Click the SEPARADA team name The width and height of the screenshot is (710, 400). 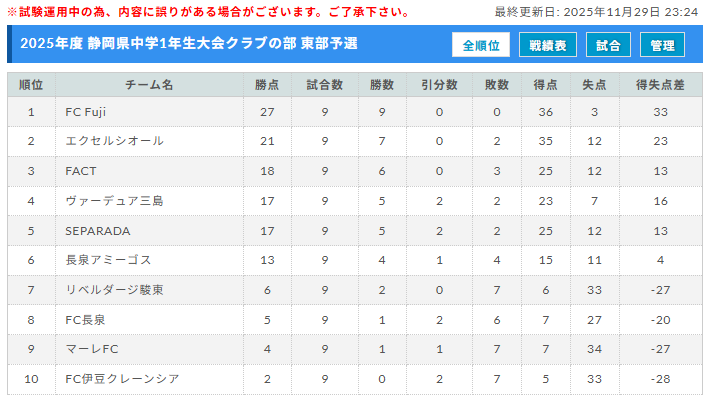(x=97, y=231)
